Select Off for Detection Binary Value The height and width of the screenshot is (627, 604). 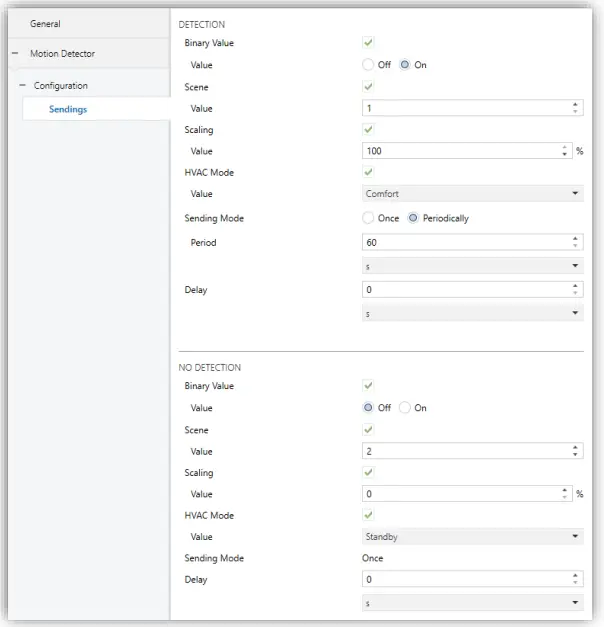tap(369, 65)
